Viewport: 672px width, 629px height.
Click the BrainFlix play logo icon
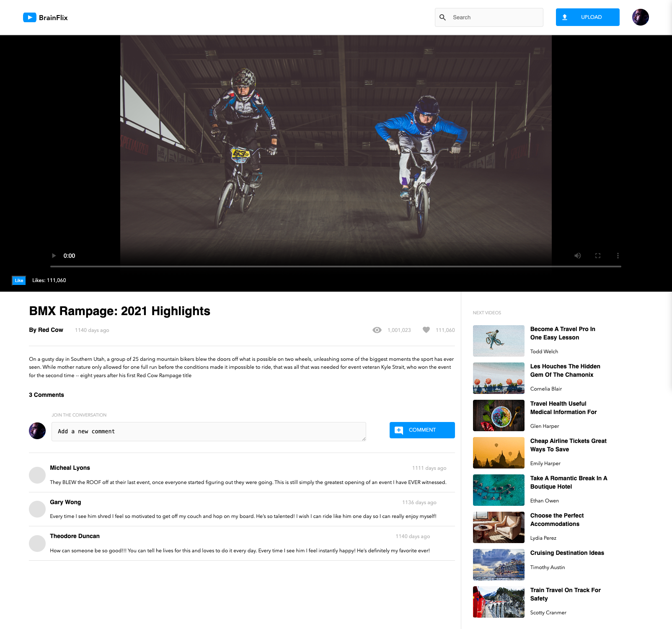pyautogui.click(x=29, y=17)
